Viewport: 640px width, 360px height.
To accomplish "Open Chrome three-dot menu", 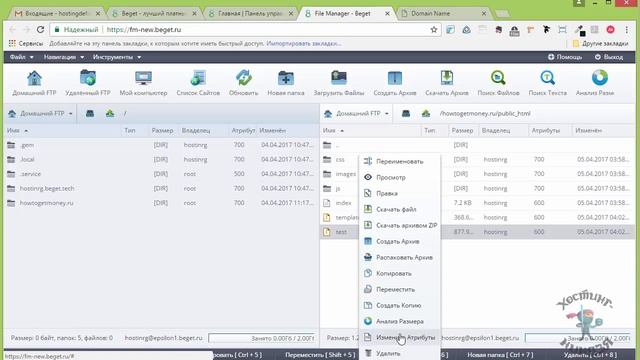I will [x=627, y=29].
